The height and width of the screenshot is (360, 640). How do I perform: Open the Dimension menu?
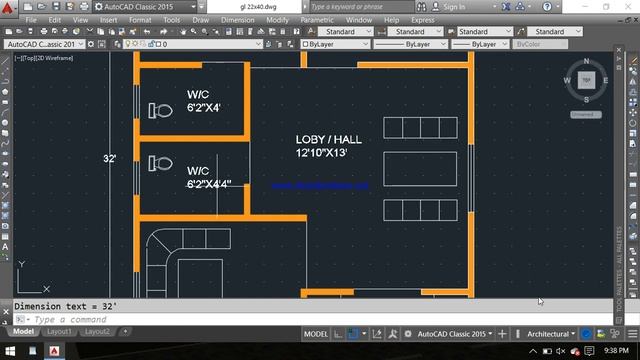[x=238, y=20]
